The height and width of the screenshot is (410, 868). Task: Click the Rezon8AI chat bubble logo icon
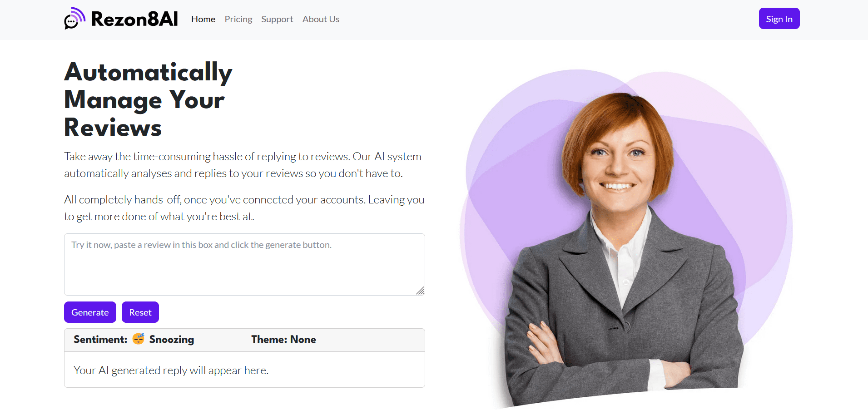click(75, 19)
